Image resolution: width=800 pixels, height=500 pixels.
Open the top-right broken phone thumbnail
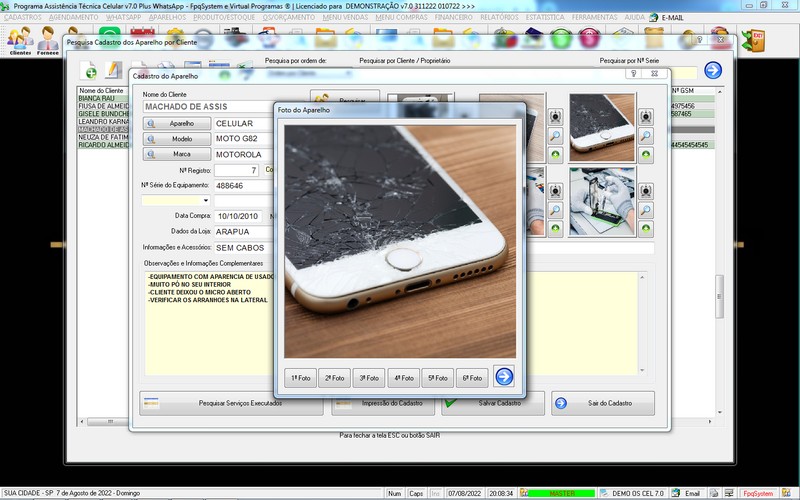pyautogui.click(x=603, y=127)
